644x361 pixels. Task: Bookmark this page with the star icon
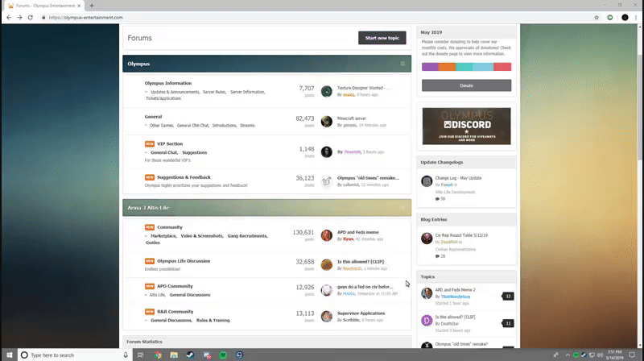point(597,18)
